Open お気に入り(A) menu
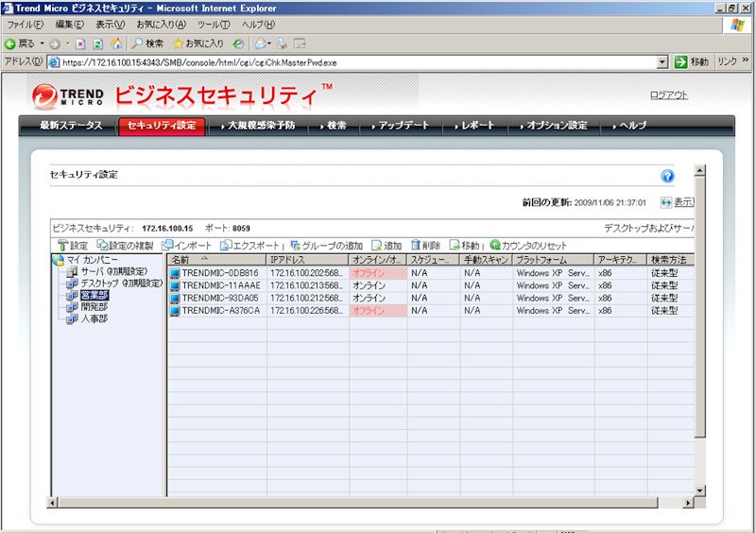 (161, 25)
